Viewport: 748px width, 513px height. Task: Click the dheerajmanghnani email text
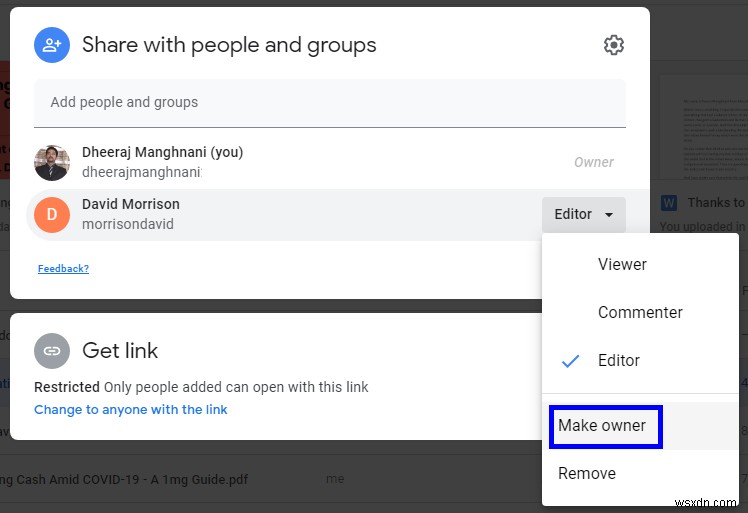[x=142, y=172]
